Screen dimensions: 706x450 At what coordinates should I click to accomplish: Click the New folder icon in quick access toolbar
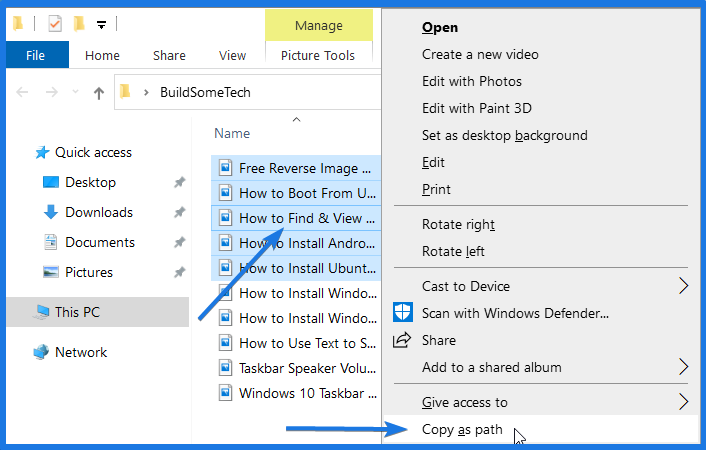click(x=79, y=23)
